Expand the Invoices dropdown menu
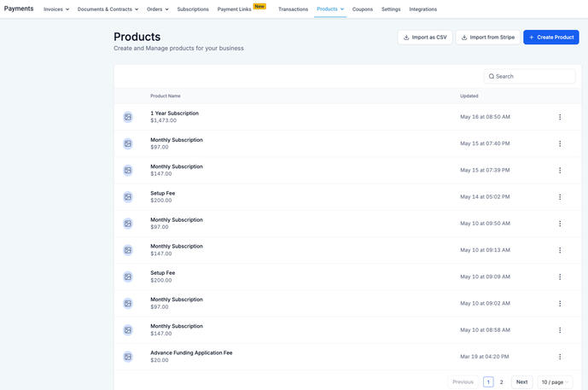588x390 pixels. [56, 9]
